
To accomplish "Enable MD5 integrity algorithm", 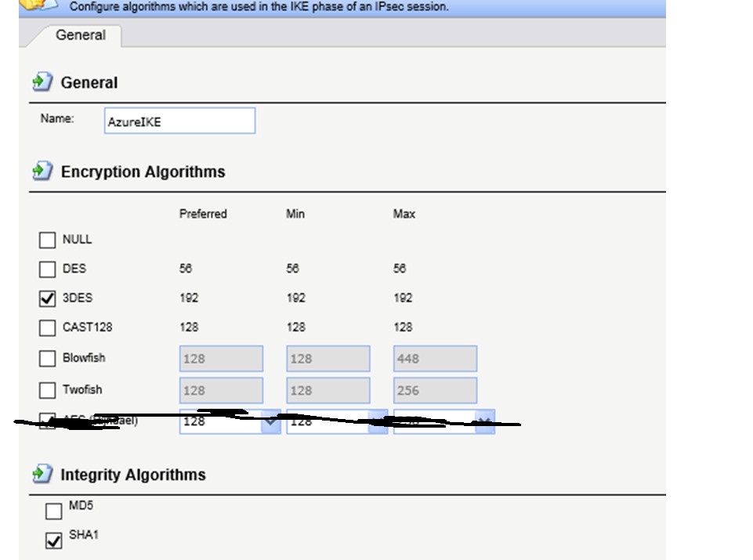I will pyautogui.click(x=53, y=511).
